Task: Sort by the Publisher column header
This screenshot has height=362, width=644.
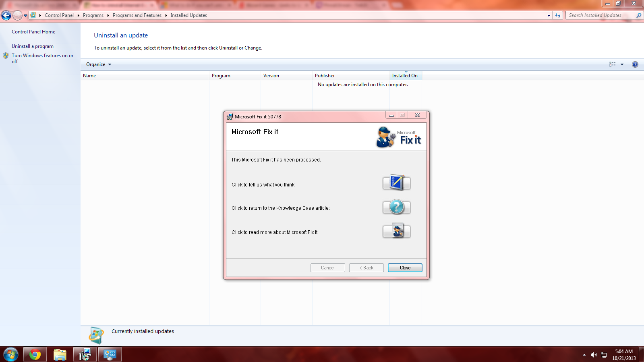Action: click(x=351, y=76)
